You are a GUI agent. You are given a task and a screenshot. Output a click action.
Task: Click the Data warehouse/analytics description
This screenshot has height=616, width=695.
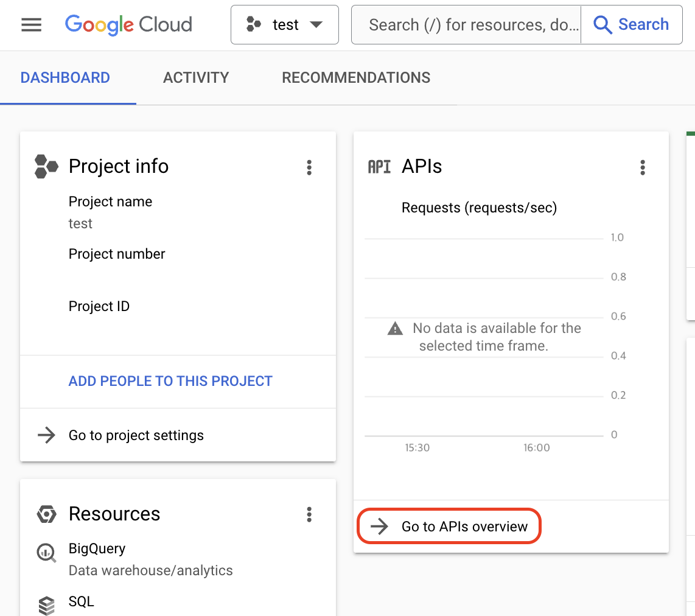pos(151,570)
